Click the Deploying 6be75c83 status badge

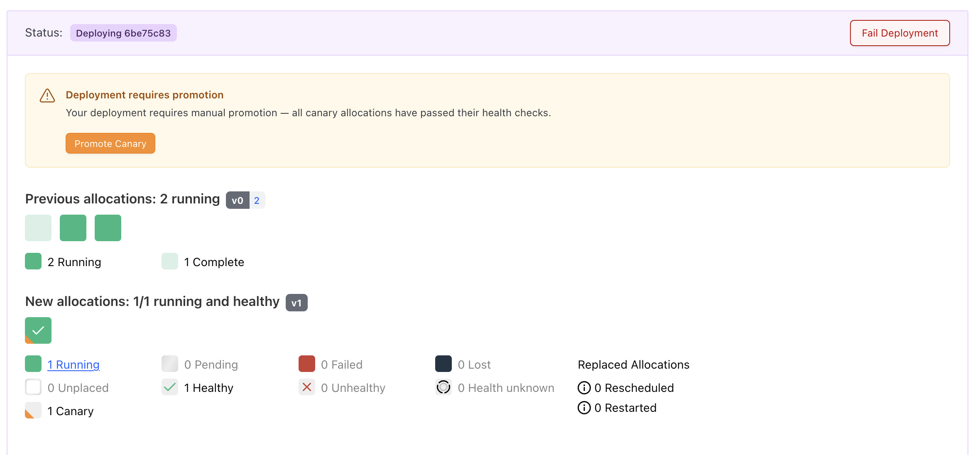(x=123, y=33)
